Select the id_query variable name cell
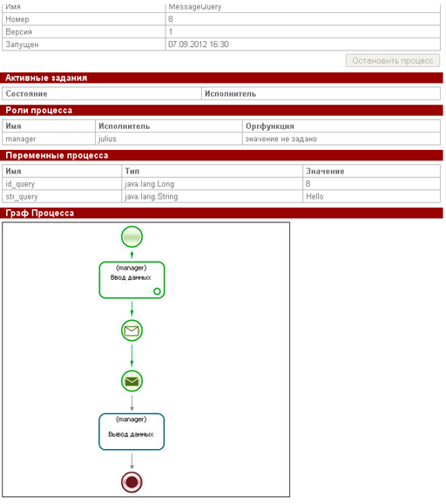446x504 pixels. pos(62,184)
